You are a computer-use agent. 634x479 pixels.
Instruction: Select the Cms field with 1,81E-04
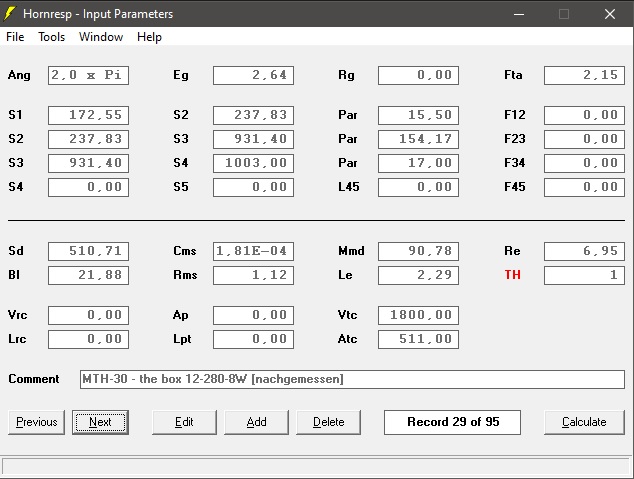click(254, 251)
